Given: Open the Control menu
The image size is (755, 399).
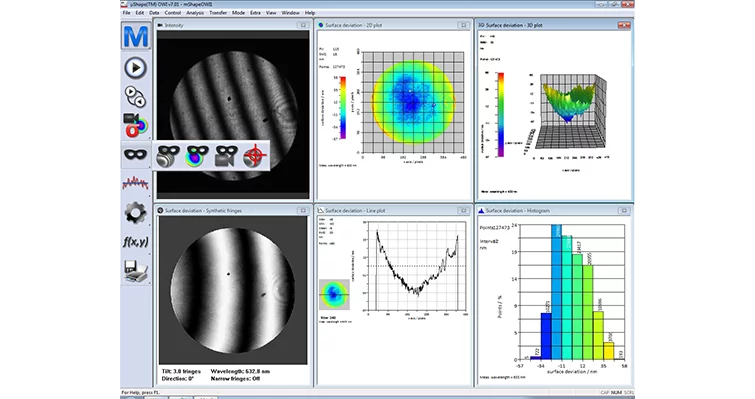Looking at the screenshot, I should pos(173,13).
